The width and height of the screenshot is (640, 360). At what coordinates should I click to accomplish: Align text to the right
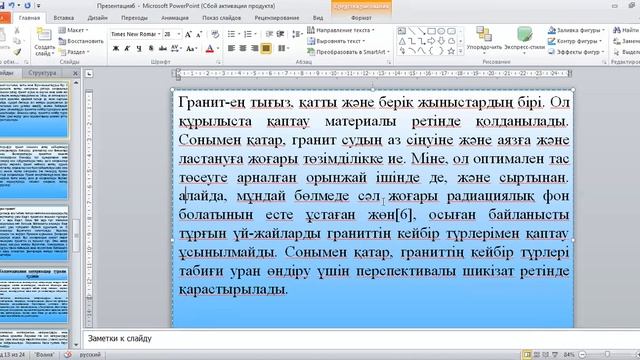click(x=254, y=49)
